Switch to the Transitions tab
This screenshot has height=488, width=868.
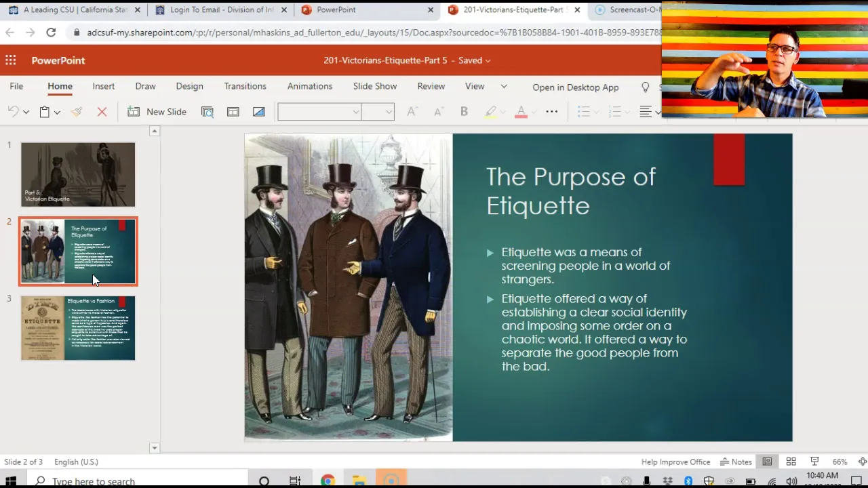click(x=245, y=86)
